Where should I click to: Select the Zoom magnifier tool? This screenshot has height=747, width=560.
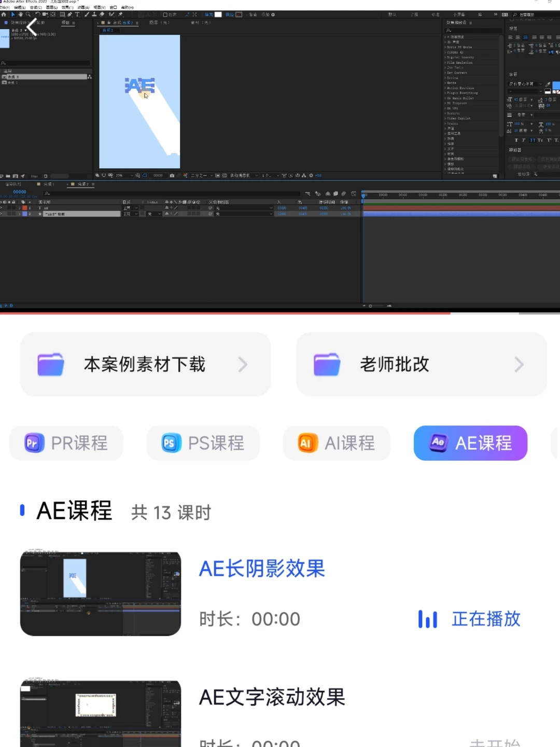pyautogui.click(x=28, y=15)
